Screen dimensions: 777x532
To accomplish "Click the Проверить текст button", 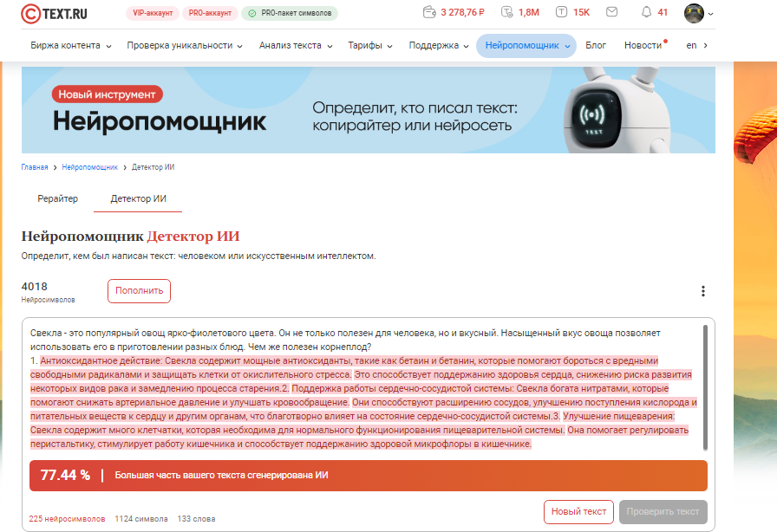I will tap(663, 512).
